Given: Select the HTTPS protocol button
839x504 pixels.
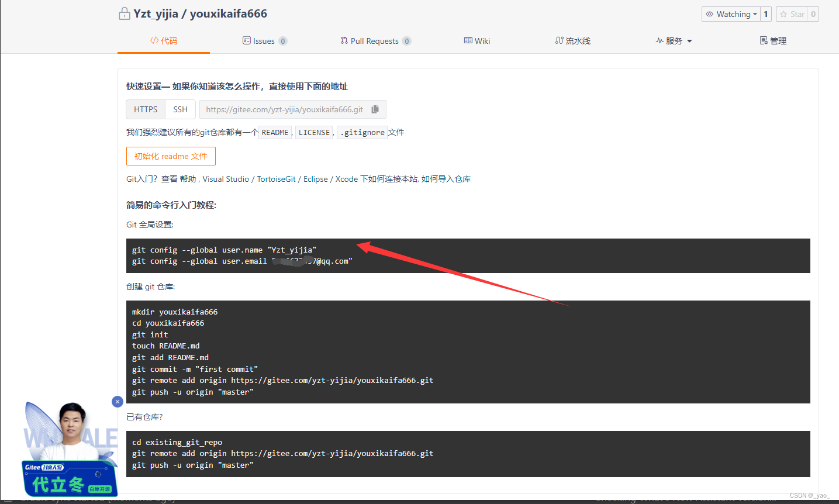Looking at the screenshot, I should (146, 109).
